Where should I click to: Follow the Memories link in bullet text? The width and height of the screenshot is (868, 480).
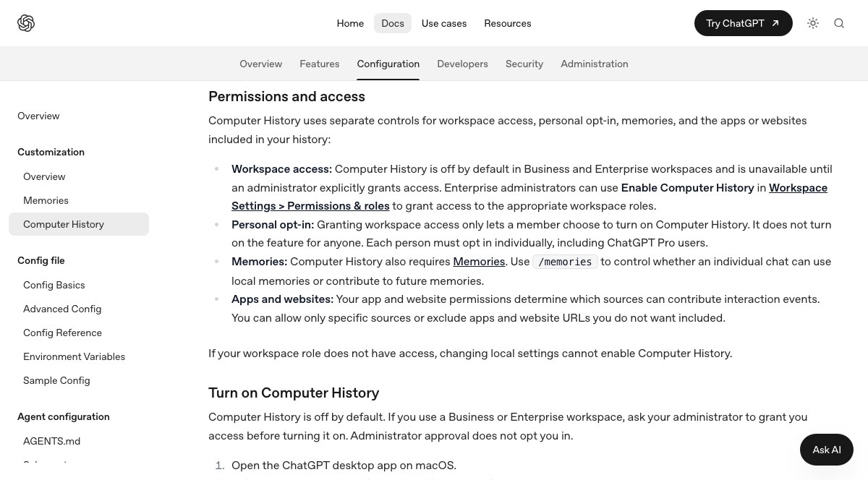[479, 262]
